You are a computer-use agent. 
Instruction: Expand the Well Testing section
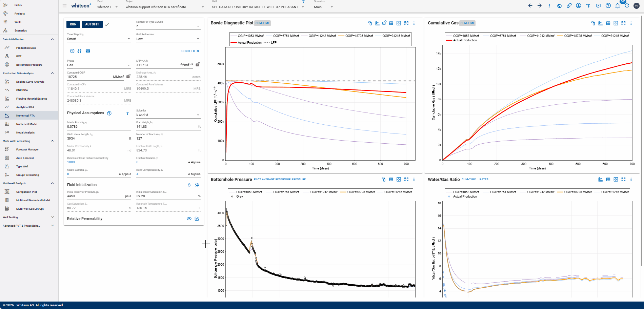point(52,217)
